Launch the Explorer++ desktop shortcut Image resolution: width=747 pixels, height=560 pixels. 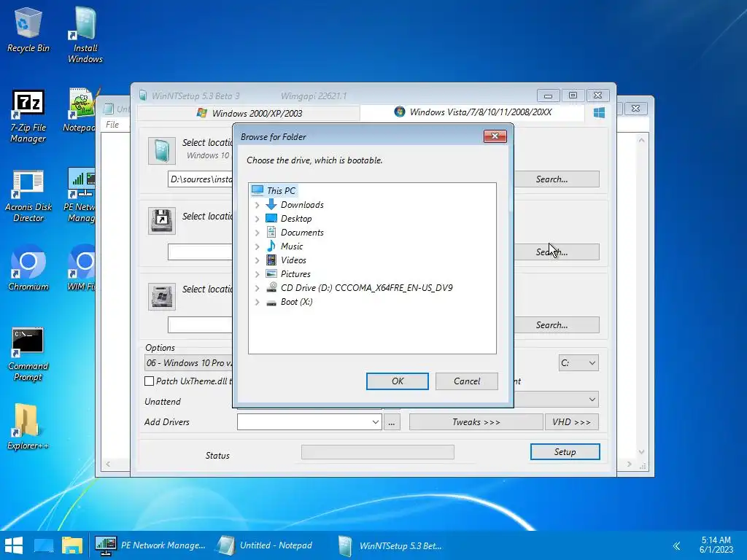tap(28, 427)
